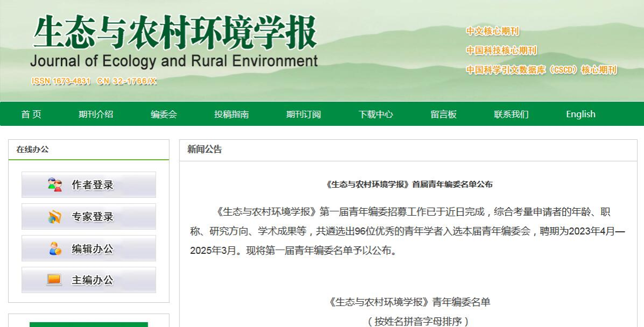This screenshot has width=644, height=327.
Task: Go to 下载中心 download center
Action: [376, 114]
